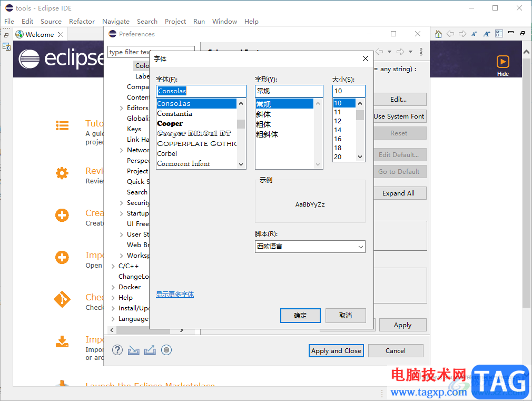This screenshot has height=401, width=532.
Task: Click the restore view icon at left edge
Action: point(6,35)
